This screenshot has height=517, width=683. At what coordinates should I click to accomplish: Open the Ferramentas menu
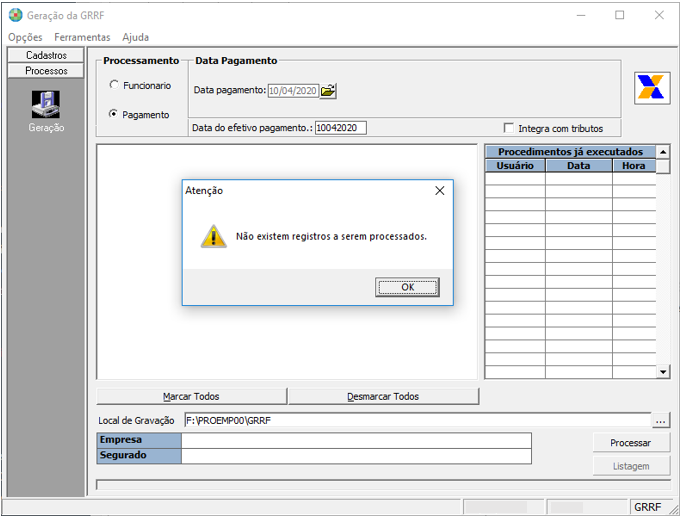[82, 37]
